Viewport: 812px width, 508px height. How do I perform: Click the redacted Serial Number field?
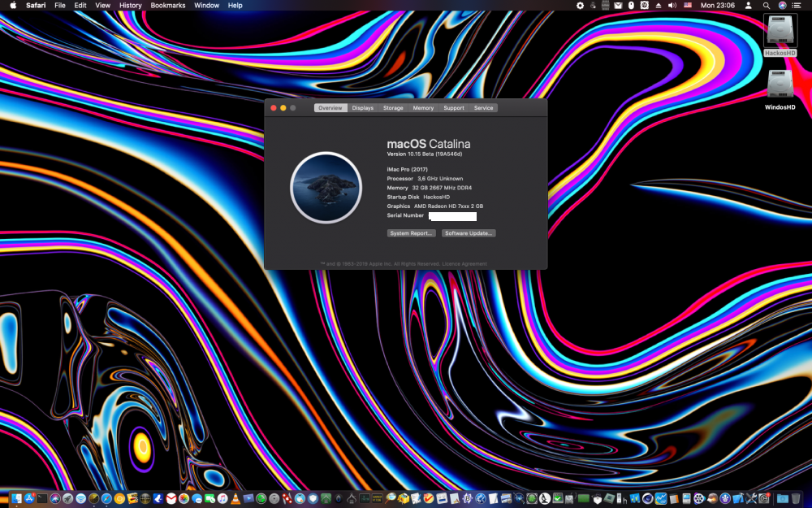(x=452, y=216)
